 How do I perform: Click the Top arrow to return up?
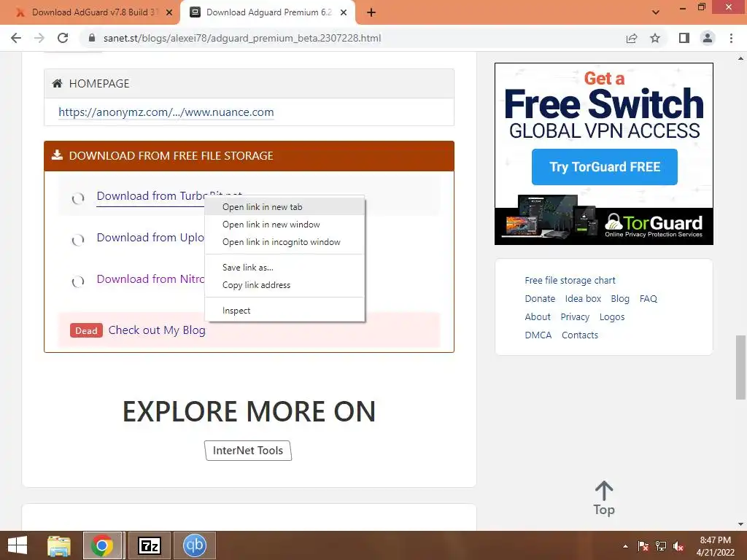603,498
